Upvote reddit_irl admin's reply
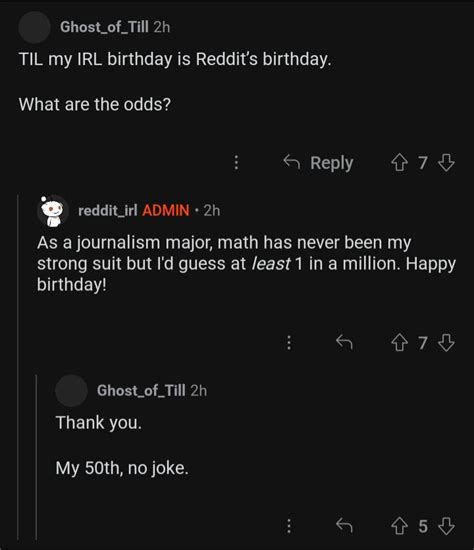Viewport: 474px width, 550px height. (399, 343)
